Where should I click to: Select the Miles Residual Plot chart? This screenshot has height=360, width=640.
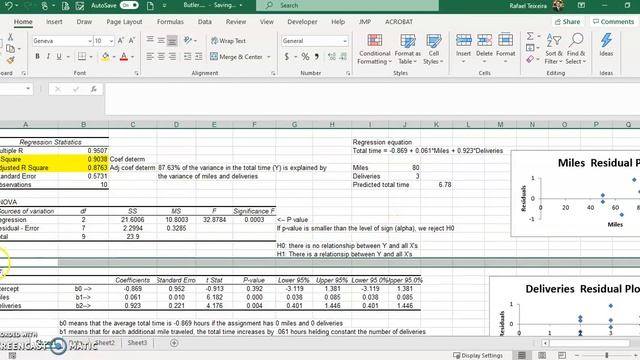click(x=576, y=193)
